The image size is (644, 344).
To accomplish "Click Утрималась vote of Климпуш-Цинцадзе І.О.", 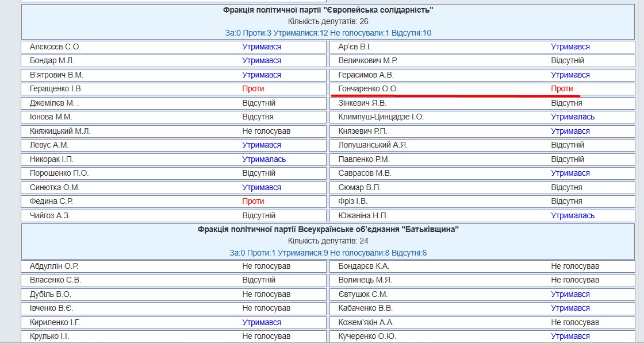I will point(573,117).
